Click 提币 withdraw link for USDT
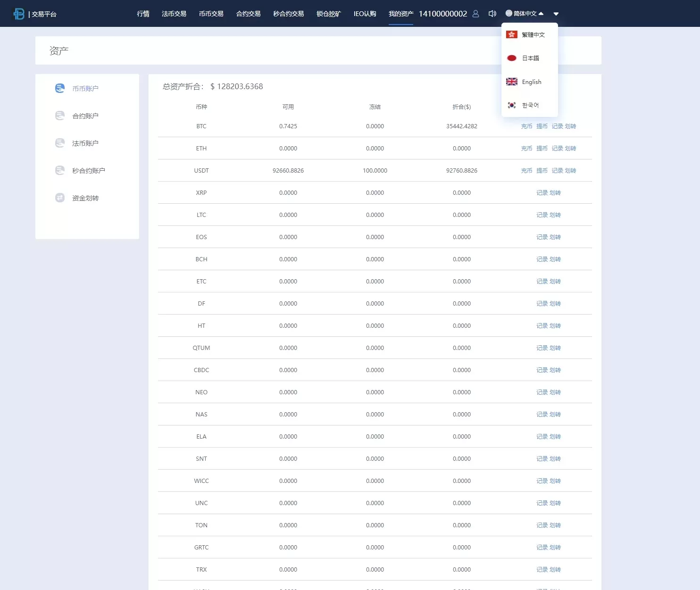700x590 pixels. coord(542,171)
